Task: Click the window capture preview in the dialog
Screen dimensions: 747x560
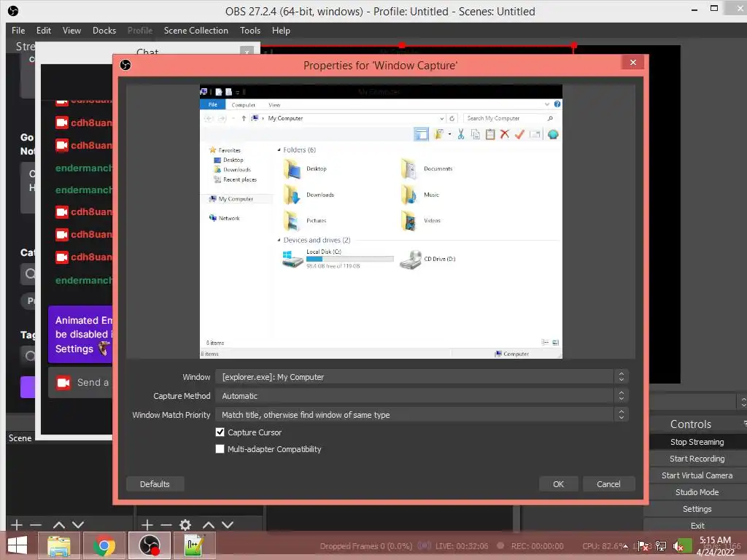Action: (381, 222)
